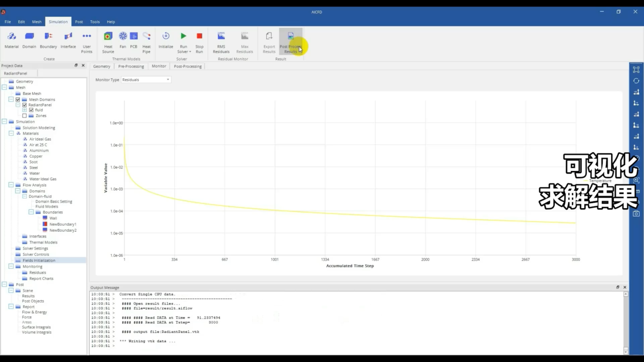This screenshot has height=362, width=644.
Task: Open the Help menu
Action: click(x=111, y=22)
